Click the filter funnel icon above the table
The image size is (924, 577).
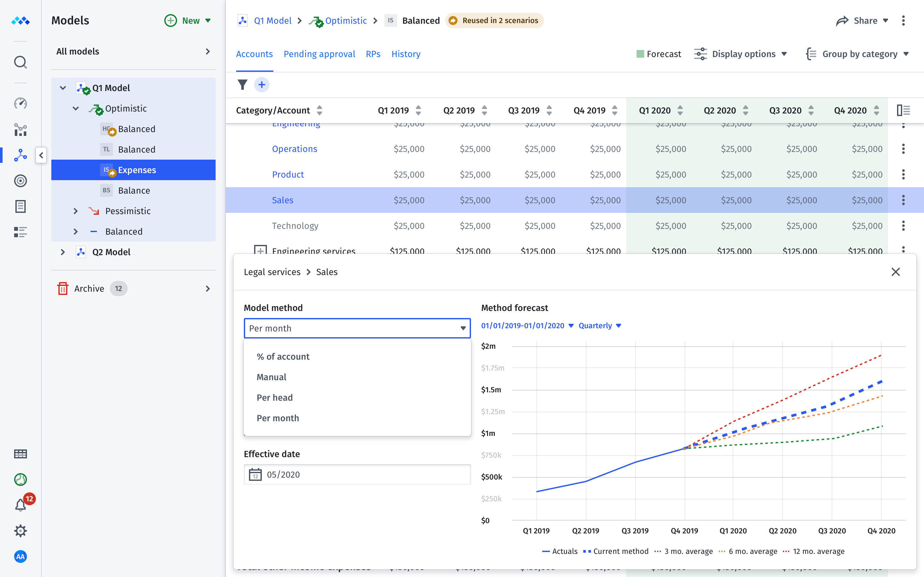(243, 84)
